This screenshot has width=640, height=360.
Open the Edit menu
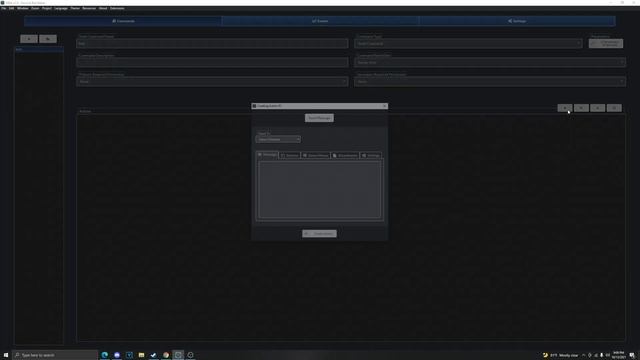point(11,8)
